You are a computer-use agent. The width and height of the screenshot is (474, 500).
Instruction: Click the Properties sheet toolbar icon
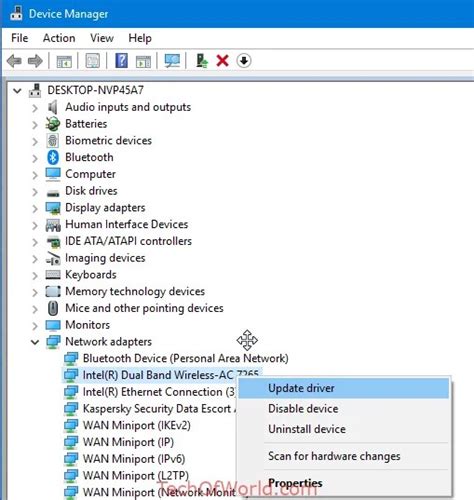tap(93, 61)
